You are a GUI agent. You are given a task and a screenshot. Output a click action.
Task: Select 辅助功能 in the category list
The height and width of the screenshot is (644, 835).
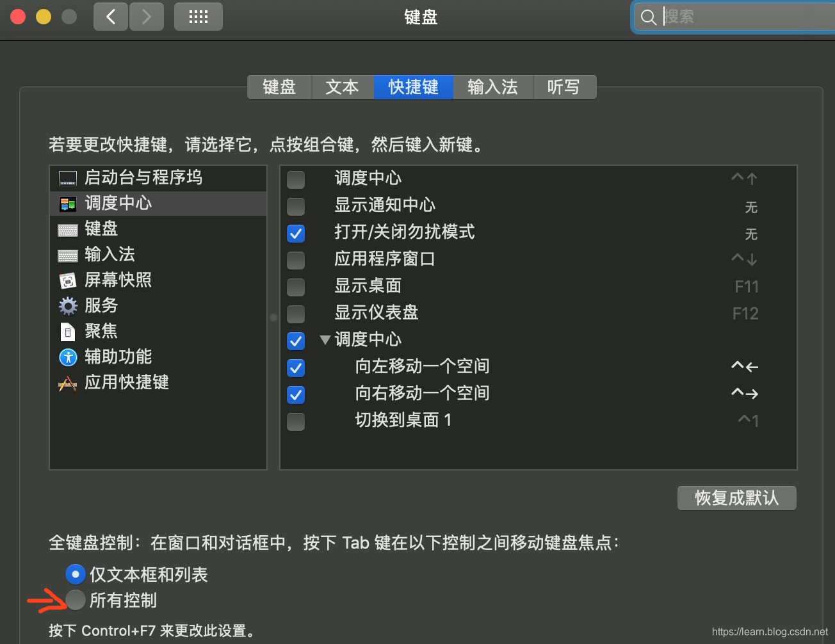[x=158, y=357]
